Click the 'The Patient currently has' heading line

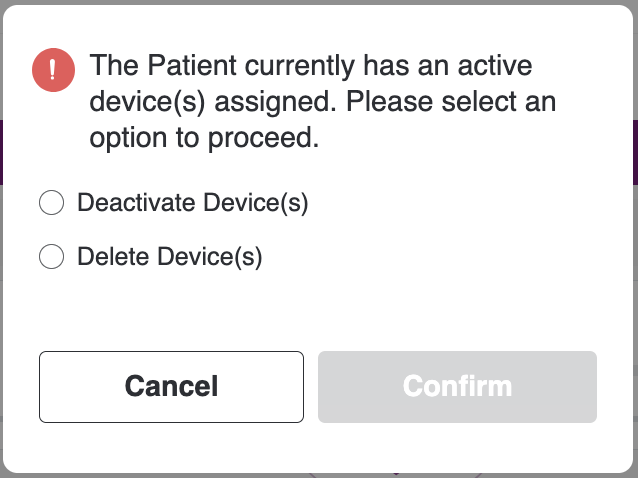(310, 65)
